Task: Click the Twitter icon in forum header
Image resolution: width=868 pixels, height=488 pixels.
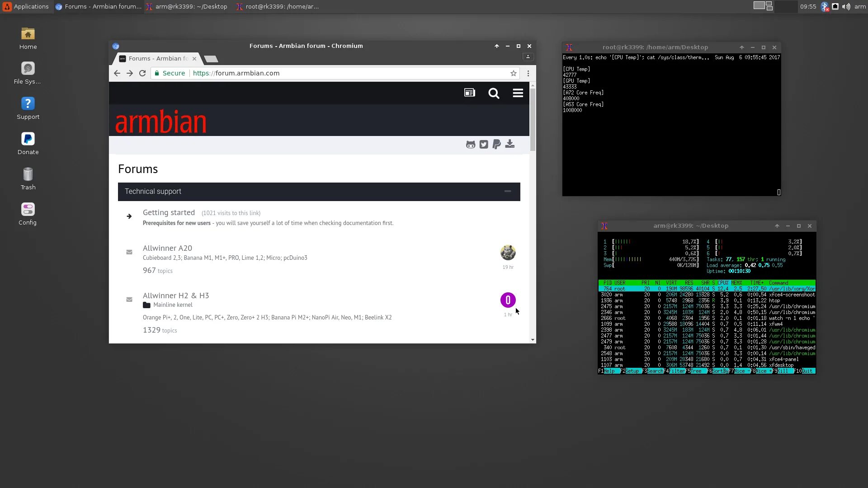Action: click(x=483, y=144)
